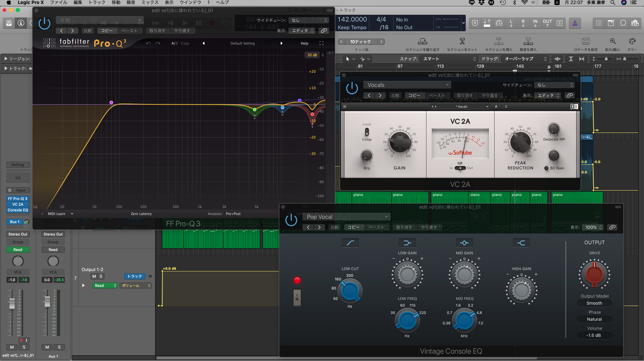This screenshot has height=361, width=644.
Task: Open the Track menu (トラック)
Action: [x=97, y=3]
